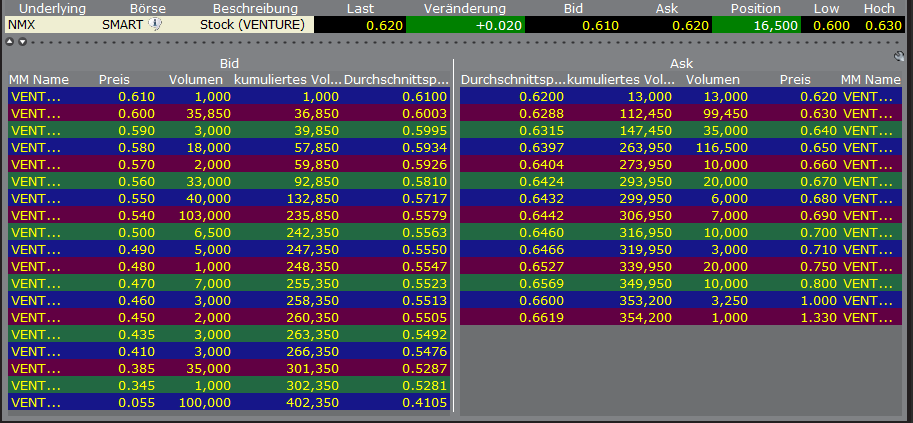The width and height of the screenshot is (913, 423).
Task: Collapse panel with the up arrow button
Action: (x=9, y=42)
